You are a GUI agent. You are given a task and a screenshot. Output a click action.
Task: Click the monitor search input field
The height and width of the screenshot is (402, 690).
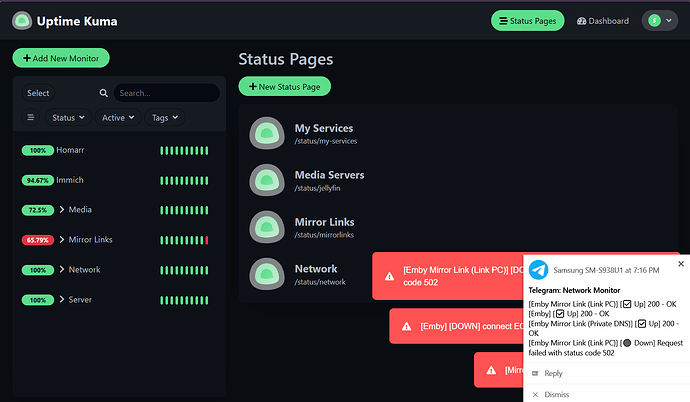point(165,93)
